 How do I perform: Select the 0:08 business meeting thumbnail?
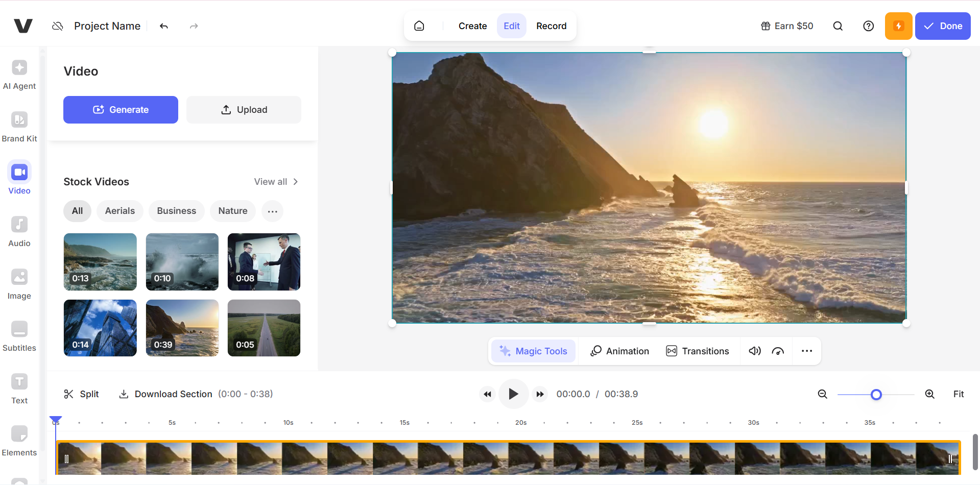pyautogui.click(x=264, y=262)
